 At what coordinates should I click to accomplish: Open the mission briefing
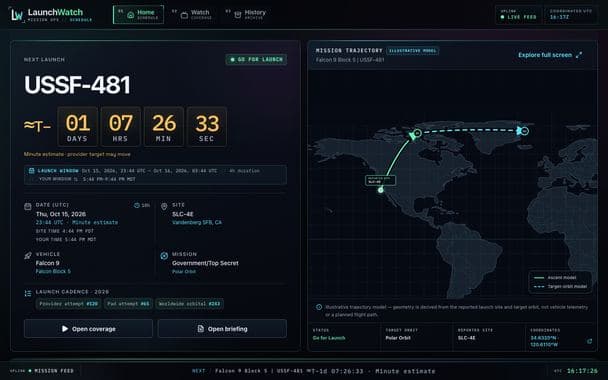coord(222,329)
